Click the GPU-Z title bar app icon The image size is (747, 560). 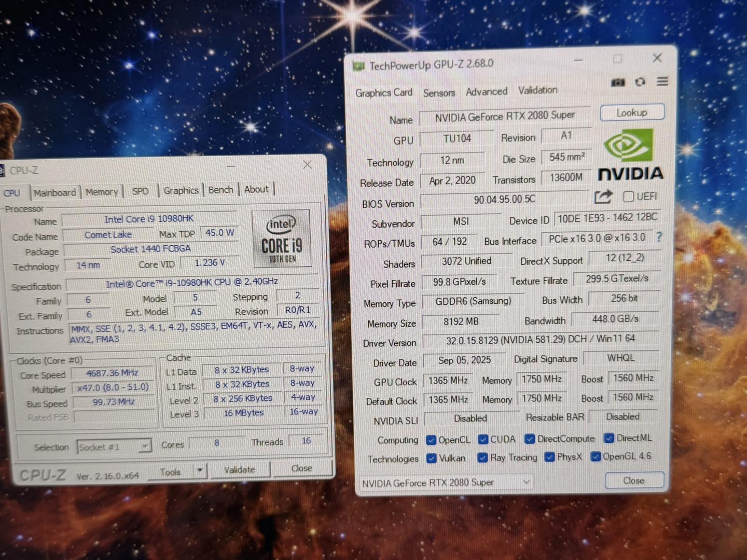click(358, 66)
